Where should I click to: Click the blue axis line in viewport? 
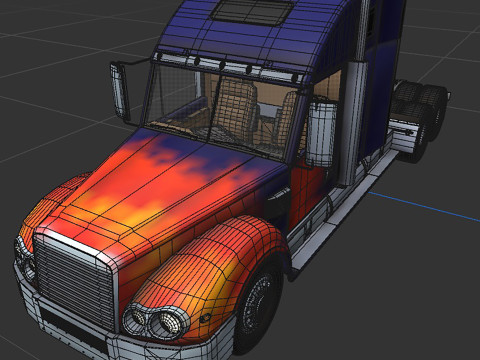click(x=424, y=206)
